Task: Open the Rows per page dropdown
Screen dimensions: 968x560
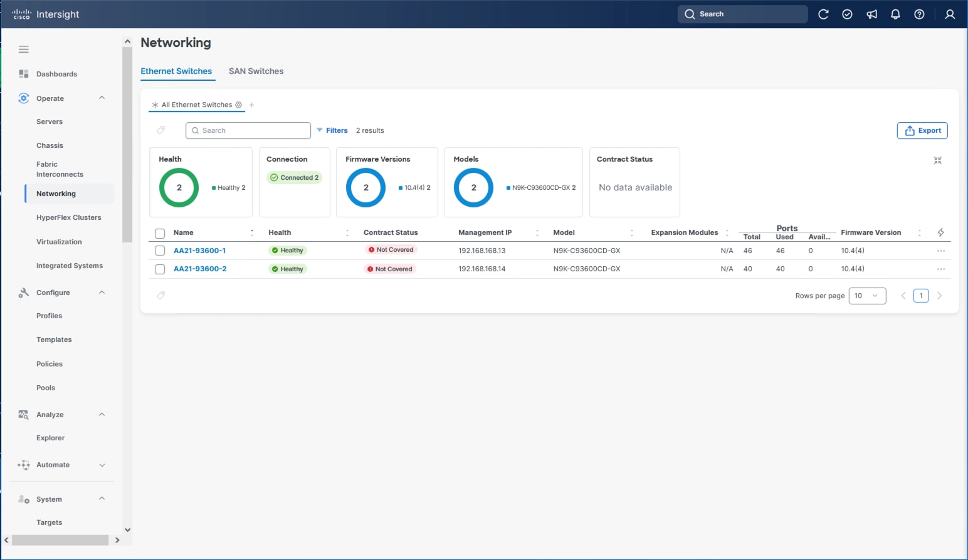Action: (x=866, y=296)
